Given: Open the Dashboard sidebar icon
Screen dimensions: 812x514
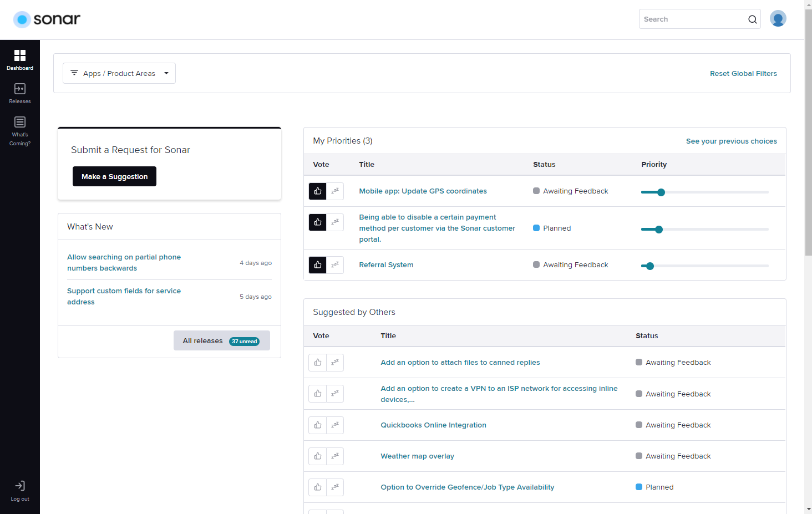Looking at the screenshot, I should tap(20, 60).
